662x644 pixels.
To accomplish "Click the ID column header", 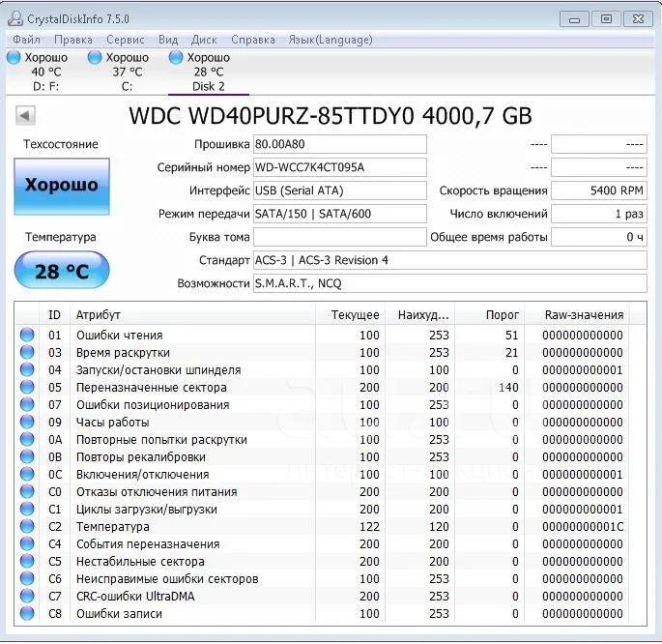I will click(54, 315).
